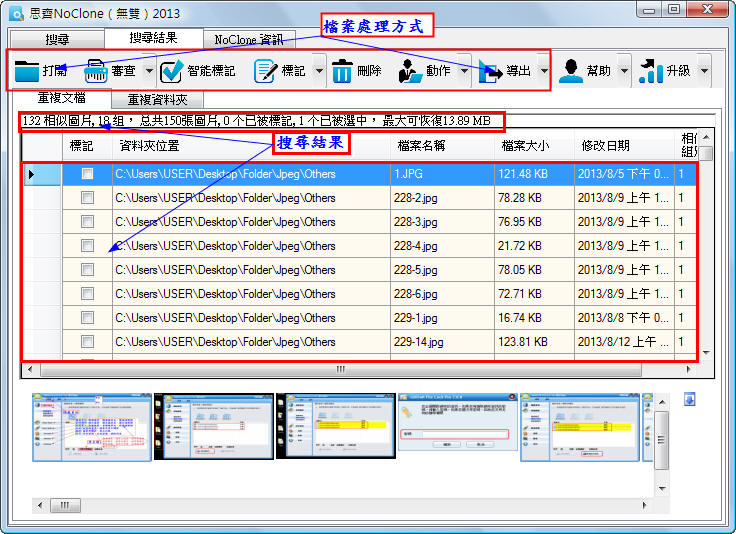
Task: Mark the checkbox for 228-3.jpg
Action: (88, 222)
